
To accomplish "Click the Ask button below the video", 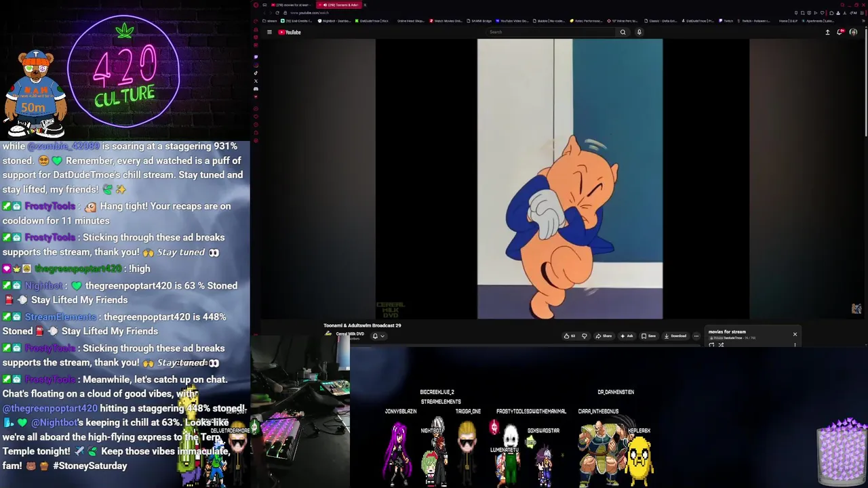I will [627, 336].
